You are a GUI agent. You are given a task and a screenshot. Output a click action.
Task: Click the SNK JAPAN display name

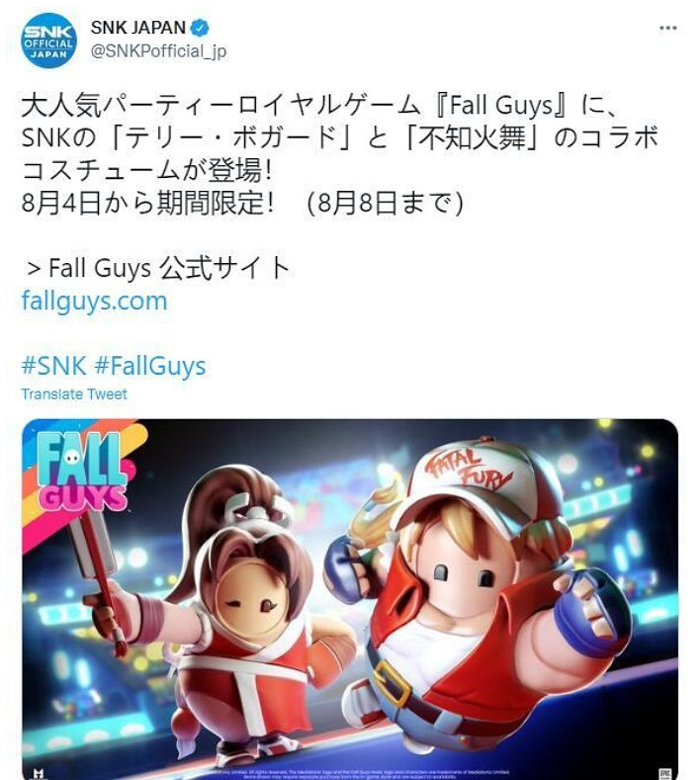pyautogui.click(x=137, y=28)
